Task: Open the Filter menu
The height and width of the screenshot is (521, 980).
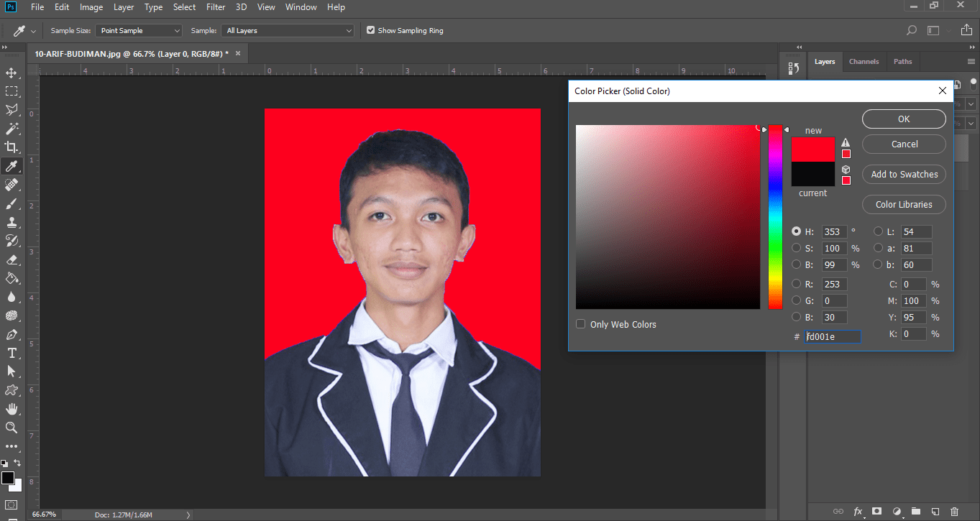Action: (x=216, y=7)
